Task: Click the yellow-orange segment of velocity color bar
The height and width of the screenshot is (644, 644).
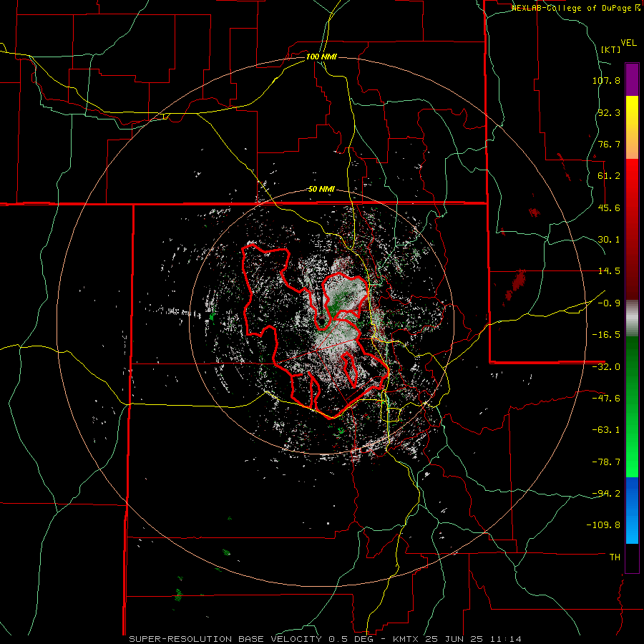Action: [x=632, y=127]
